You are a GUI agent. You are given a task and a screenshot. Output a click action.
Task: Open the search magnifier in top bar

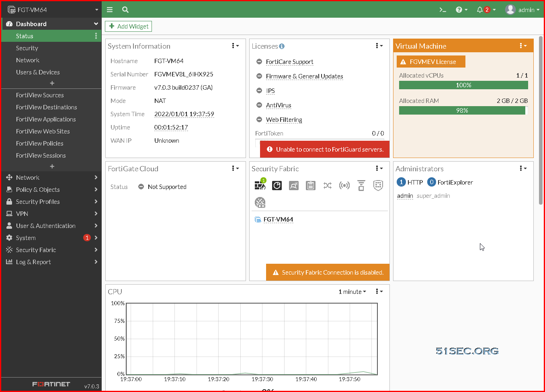(125, 10)
